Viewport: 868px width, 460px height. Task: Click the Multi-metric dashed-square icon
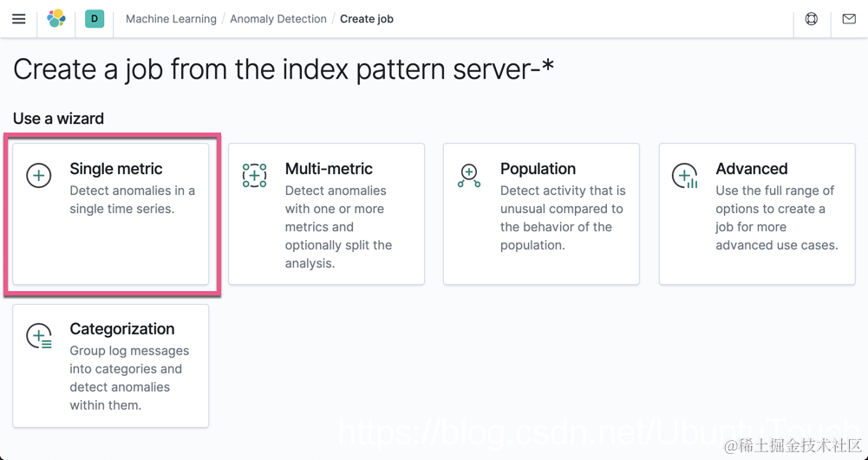point(254,176)
